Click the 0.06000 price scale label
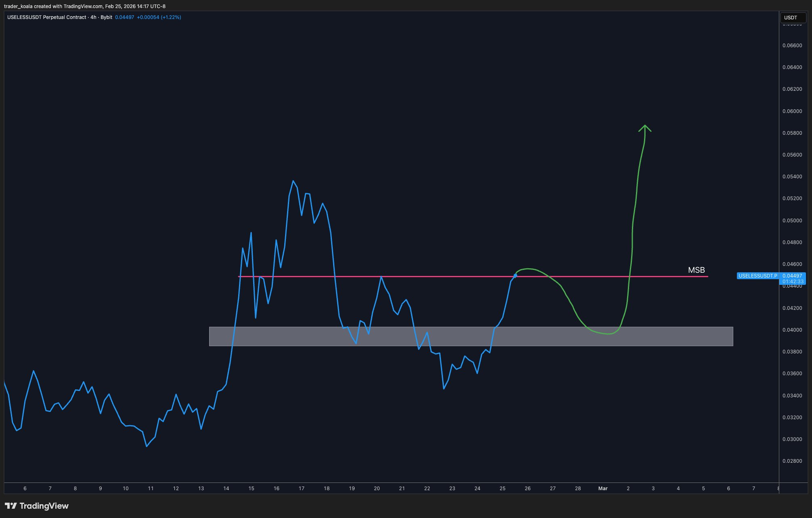Viewport: 812px width, 518px height. [792, 111]
